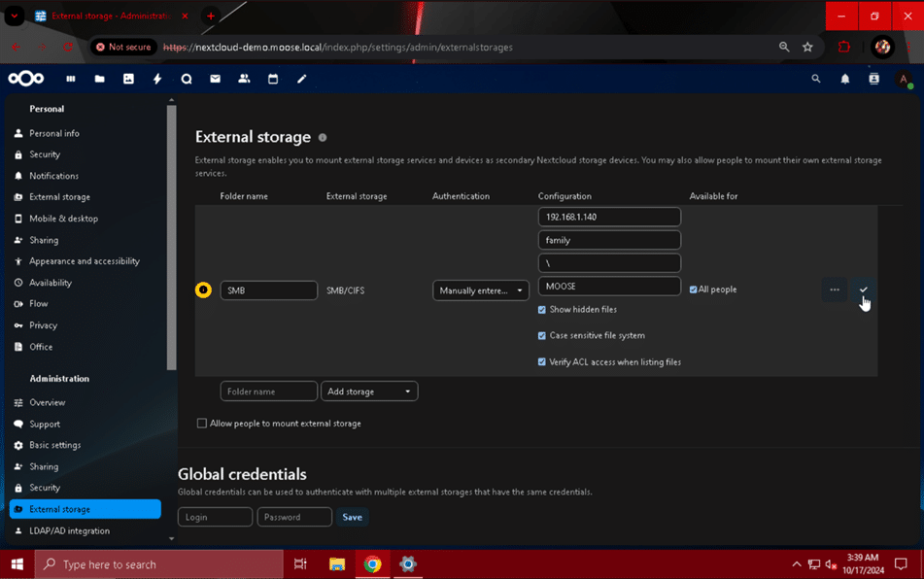Toggle Case sensitive file system checkbox
Image resolution: width=924 pixels, height=579 pixels.
(x=541, y=336)
